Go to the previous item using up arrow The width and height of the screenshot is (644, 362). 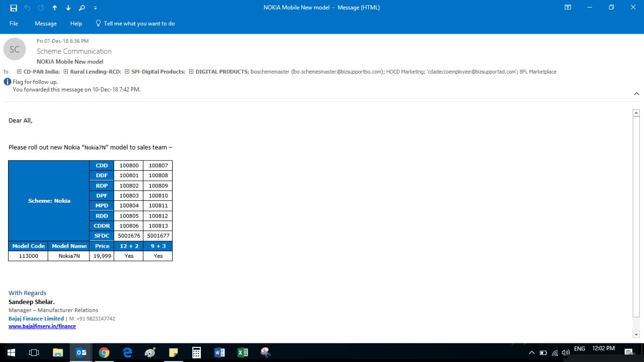pos(55,8)
